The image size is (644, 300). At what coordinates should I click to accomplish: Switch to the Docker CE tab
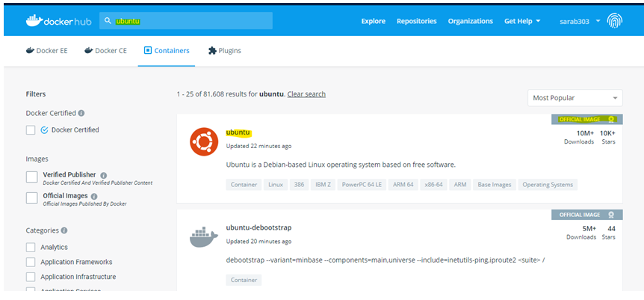105,51
